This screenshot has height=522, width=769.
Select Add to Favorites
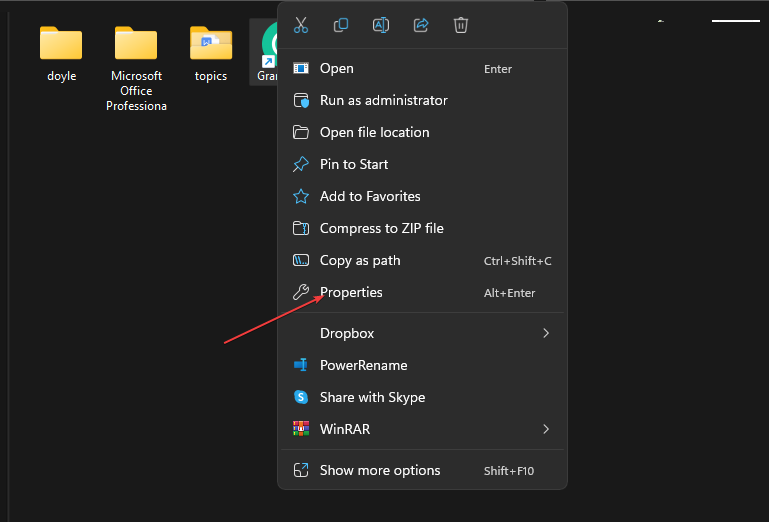(x=422, y=196)
